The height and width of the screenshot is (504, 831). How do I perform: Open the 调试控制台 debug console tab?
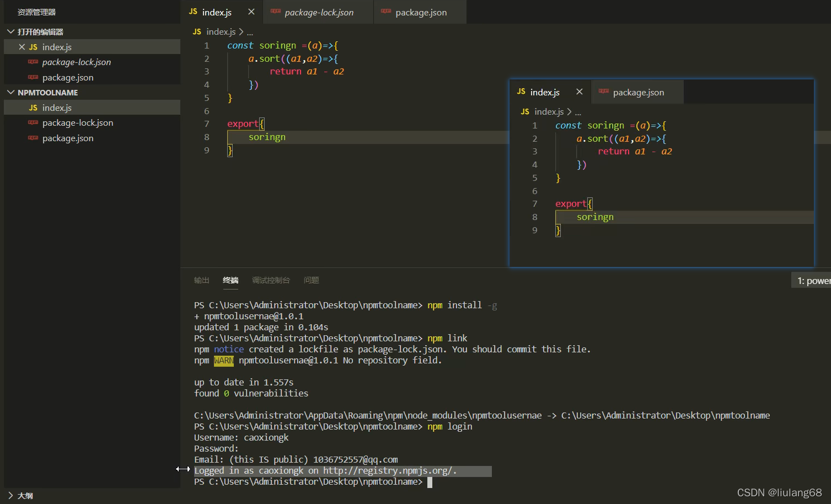(271, 280)
